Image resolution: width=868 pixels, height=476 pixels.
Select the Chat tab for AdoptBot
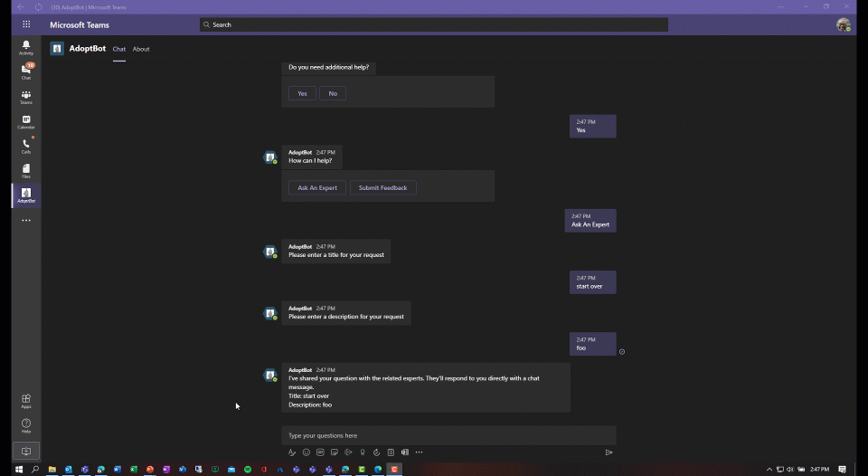[119, 49]
